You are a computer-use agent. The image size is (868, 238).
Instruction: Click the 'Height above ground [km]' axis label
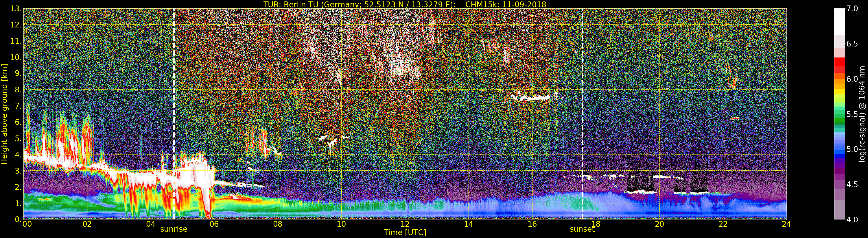tap(4, 114)
